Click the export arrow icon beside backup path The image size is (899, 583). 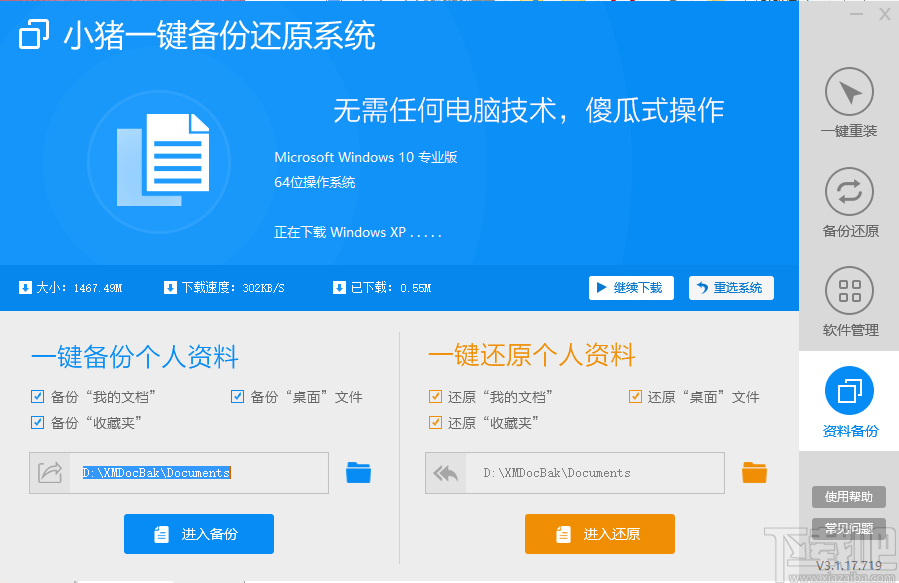[x=52, y=473]
